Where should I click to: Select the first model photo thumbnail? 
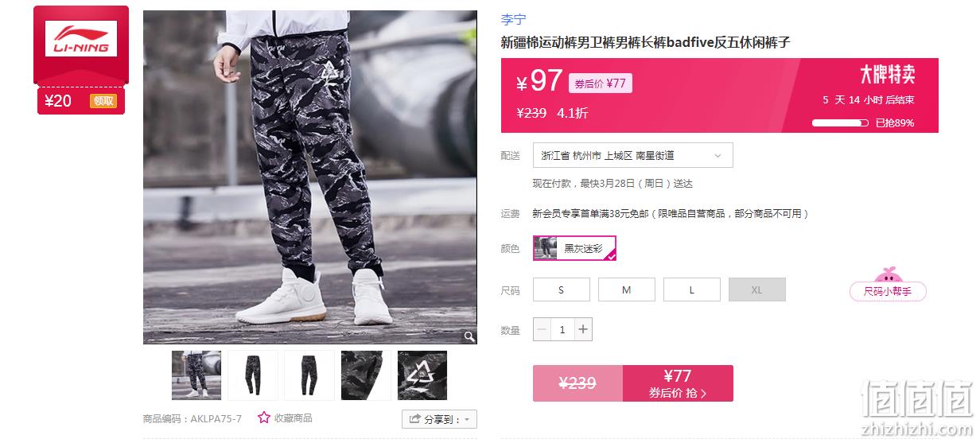(196, 375)
